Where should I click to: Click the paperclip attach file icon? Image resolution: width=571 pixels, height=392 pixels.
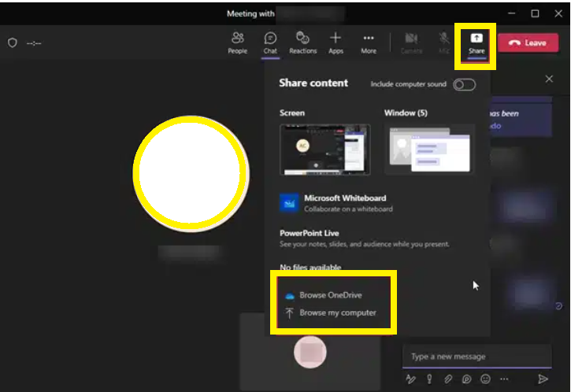[448, 379]
